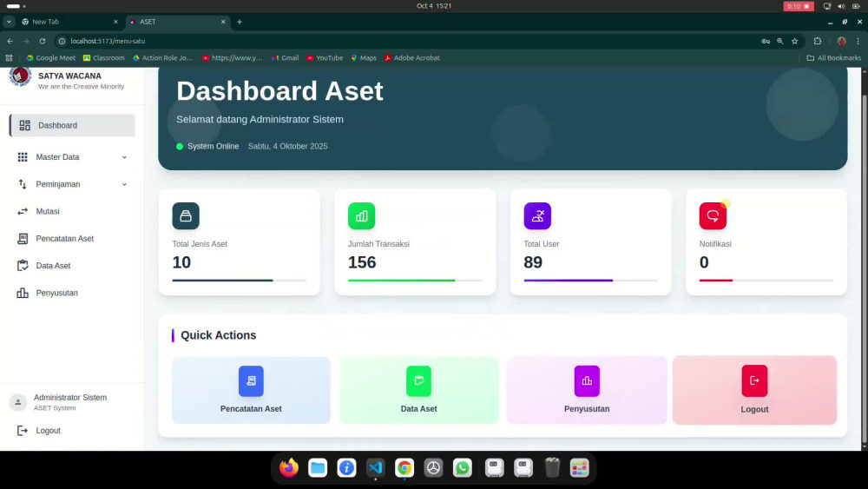The height and width of the screenshot is (489, 868).
Task: Switch to the New Tab browser tab
Action: 69,22
